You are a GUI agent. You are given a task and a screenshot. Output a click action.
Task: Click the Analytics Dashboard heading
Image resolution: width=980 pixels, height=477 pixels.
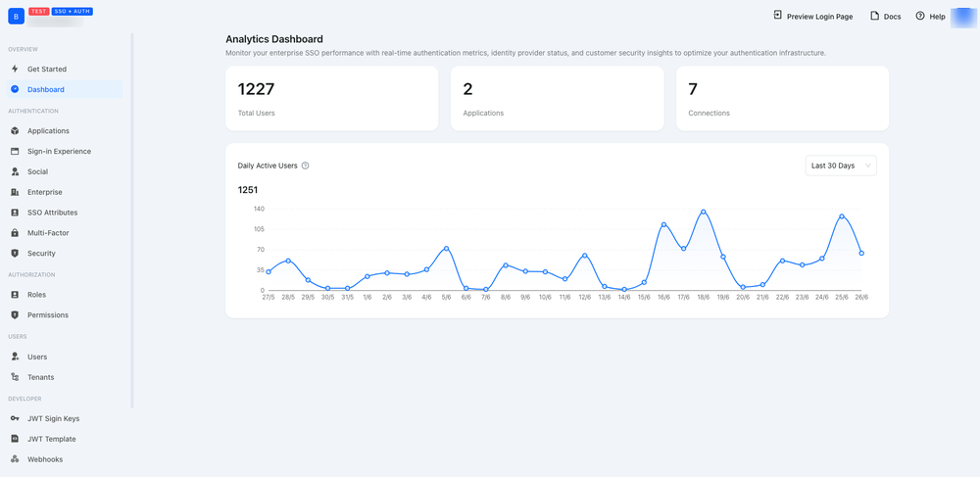pos(274,39)
